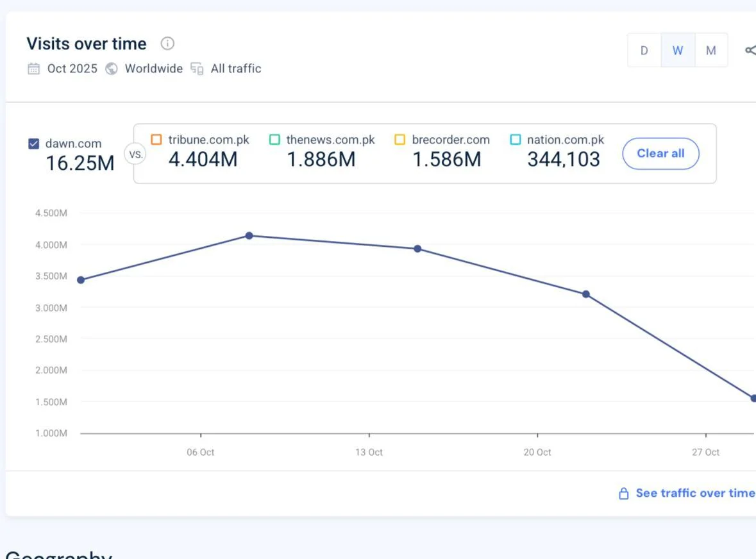Screen dimensions: 756x559
Task: Open the See traffic over time link
Action: 695,493
